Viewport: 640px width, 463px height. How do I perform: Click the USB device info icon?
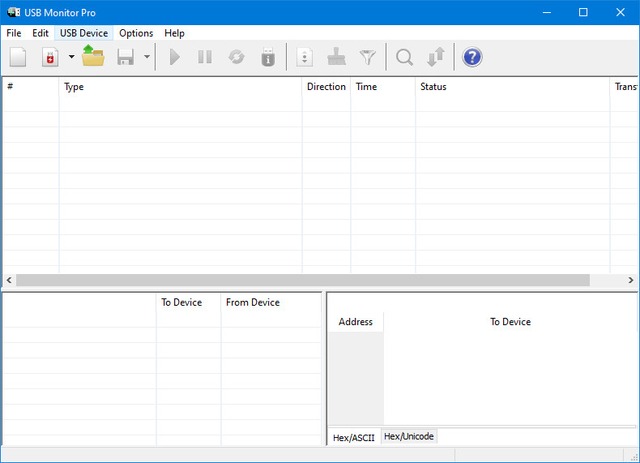pyautogui.click(x=267, y=57)
